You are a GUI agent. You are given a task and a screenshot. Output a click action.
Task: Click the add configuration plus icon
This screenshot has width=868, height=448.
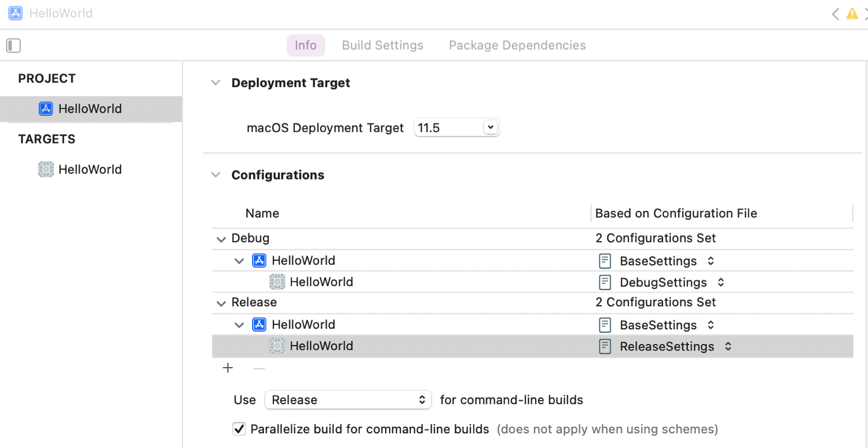tap(228, 368)
